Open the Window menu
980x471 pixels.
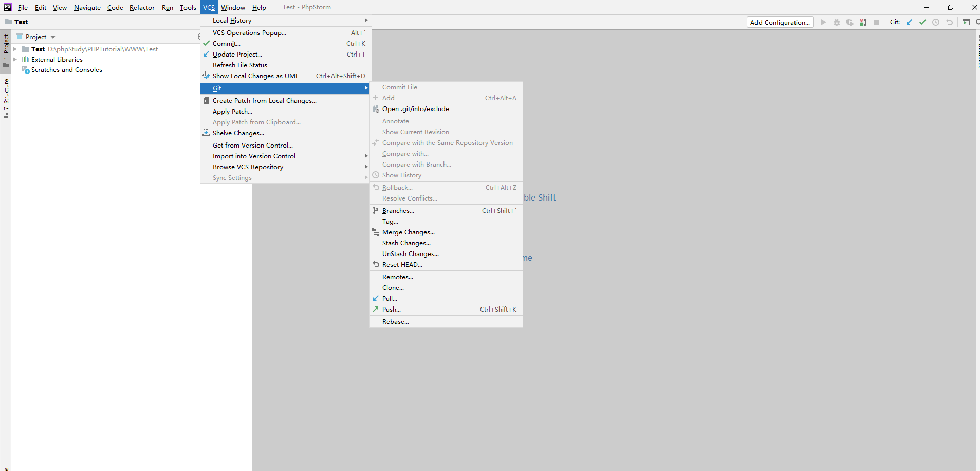coord(233,7)
